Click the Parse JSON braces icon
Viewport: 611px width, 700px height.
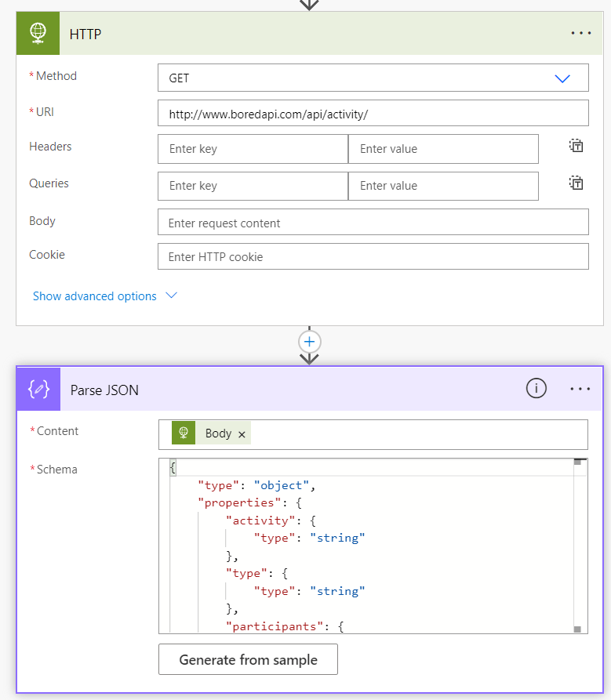(38, 390)
